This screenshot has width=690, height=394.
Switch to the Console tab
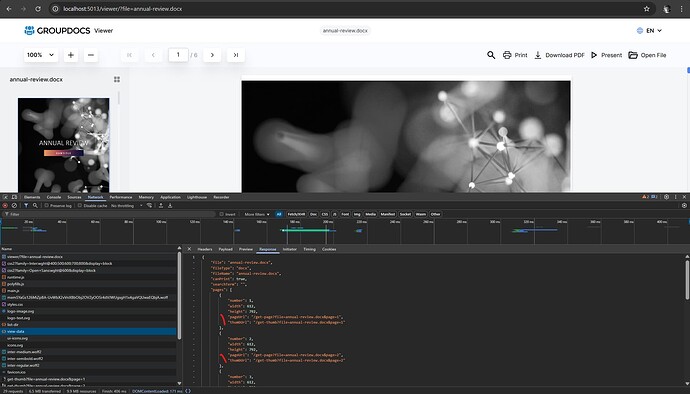tap(54, 197)
